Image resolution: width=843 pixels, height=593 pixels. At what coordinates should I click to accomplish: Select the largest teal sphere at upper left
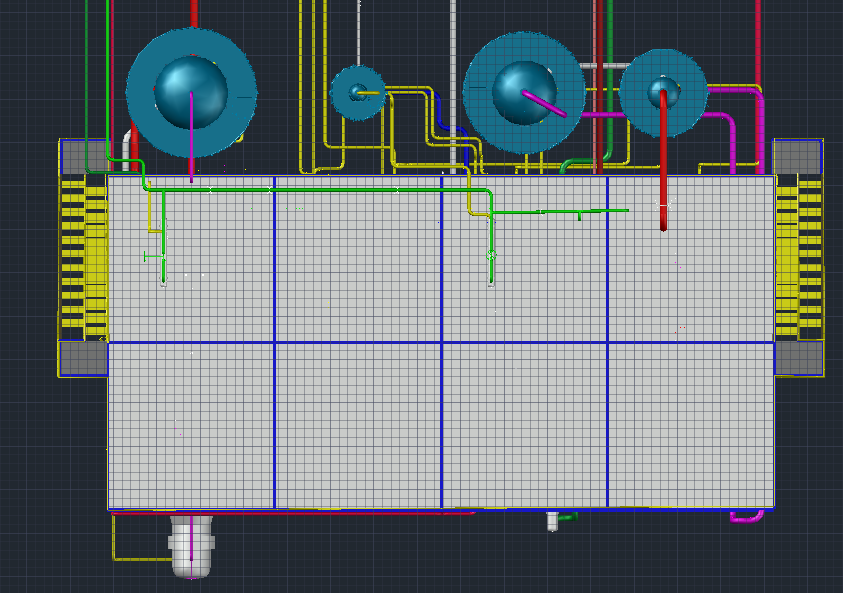click(x=191, y=92)
